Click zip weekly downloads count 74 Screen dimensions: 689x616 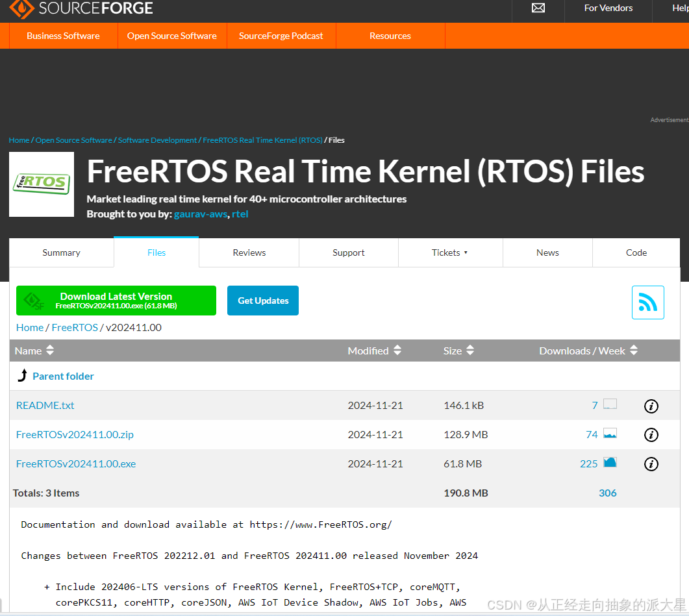(x=592, y=434)
